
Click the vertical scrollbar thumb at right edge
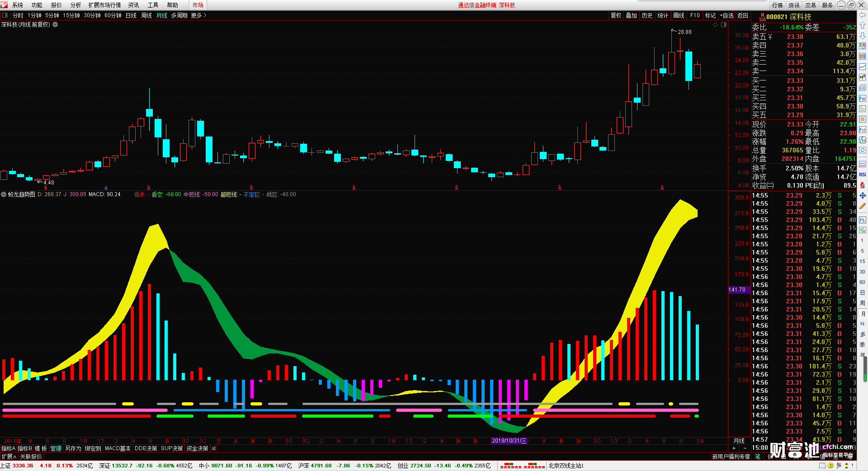tap(865, 369)
